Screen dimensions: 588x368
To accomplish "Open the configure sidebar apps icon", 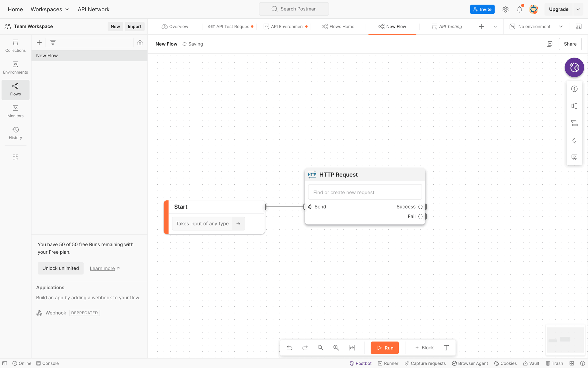I will [x=15, y=157].
